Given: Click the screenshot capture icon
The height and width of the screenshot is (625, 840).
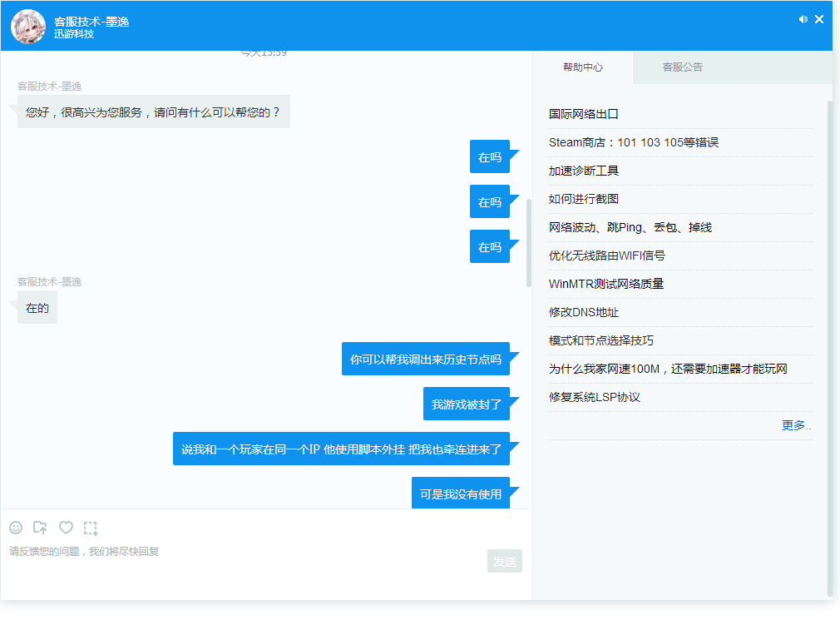Looking at the screenshot, I should (x=91, y=528).
